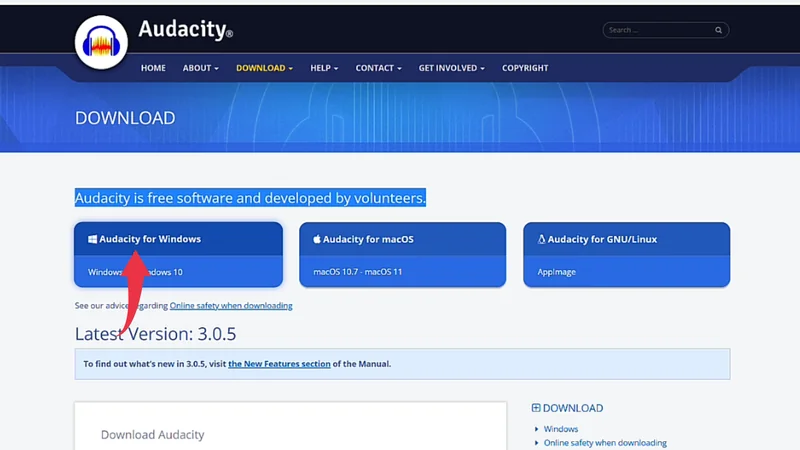Open the CONTACT dropdown menu
Viewport: 800px width, 450px height.
click(378, 68)
